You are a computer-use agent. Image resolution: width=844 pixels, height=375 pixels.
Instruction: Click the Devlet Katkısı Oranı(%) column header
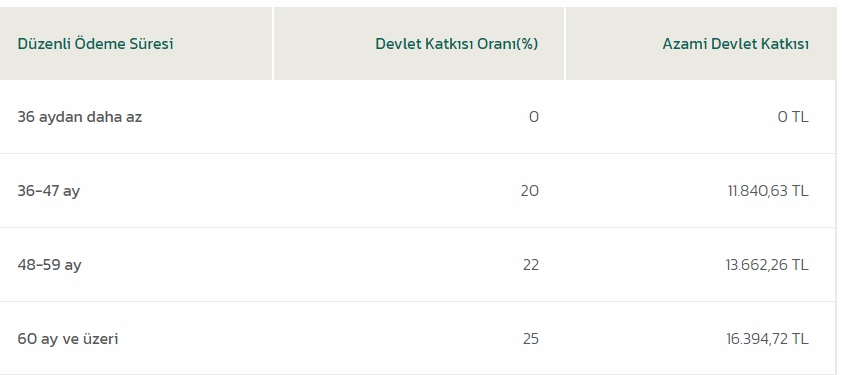[456, 44]
